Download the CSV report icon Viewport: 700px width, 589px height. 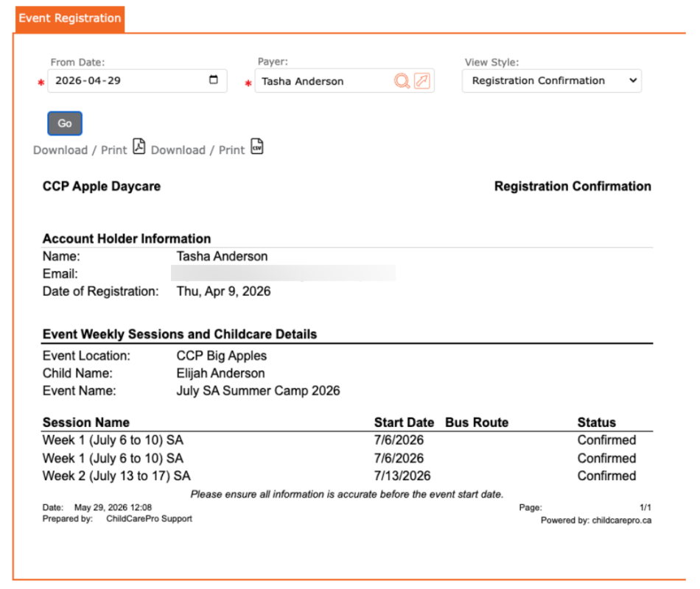tap(257, 147)
